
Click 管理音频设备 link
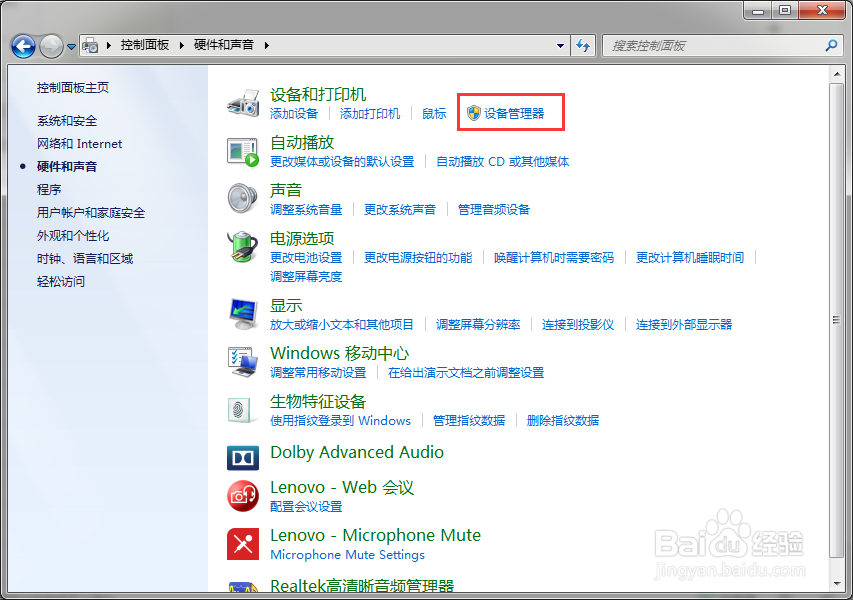point(494,209)
